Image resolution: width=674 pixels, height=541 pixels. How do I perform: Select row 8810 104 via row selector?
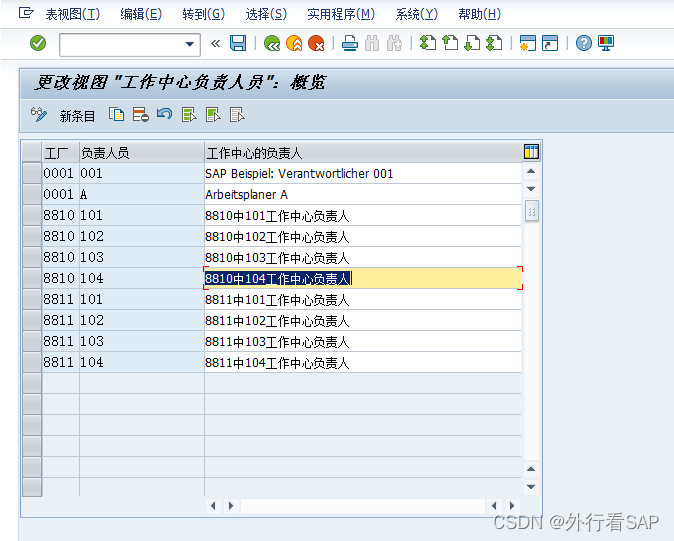pyautogui.click(x=32, y=278)
